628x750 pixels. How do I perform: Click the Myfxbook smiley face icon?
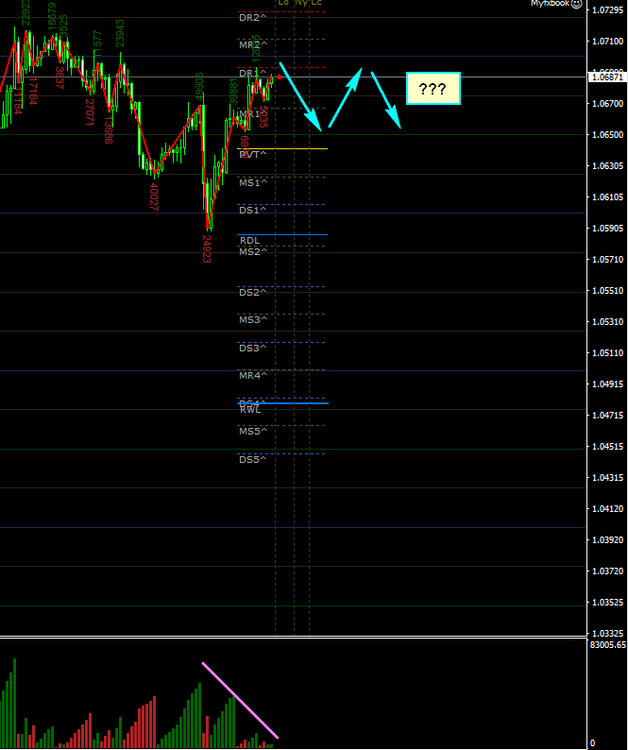pyautogui.click(x=577, y=3)
